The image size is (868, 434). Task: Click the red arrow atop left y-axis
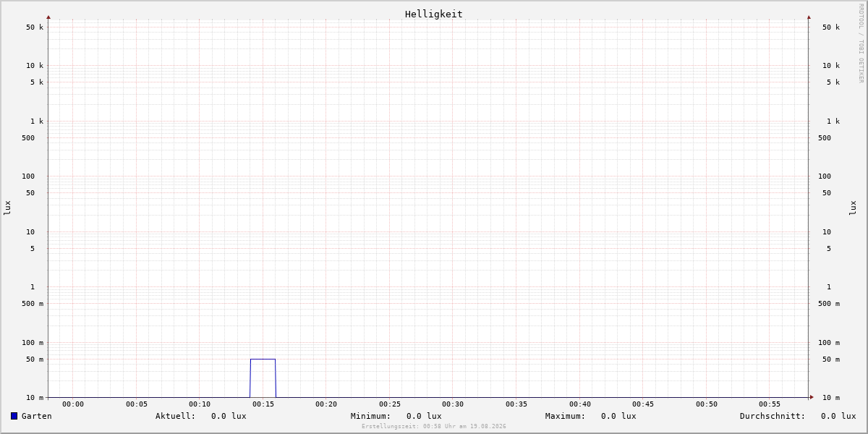tap(48, 17)
